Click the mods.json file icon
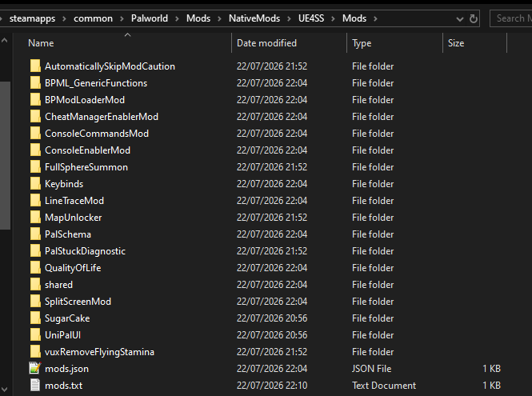This screenshot has height=396, width=532. tap(35, 368)
